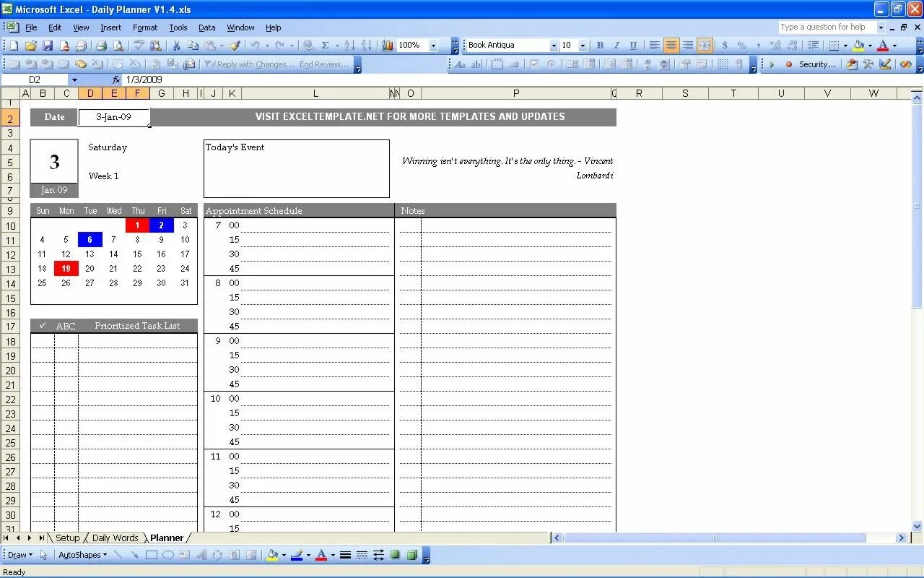The height and width of the screenshot is (578, 924).
Task: Click the 3-D Style icon
Action: pyautogui.click(x=412, y=555)
